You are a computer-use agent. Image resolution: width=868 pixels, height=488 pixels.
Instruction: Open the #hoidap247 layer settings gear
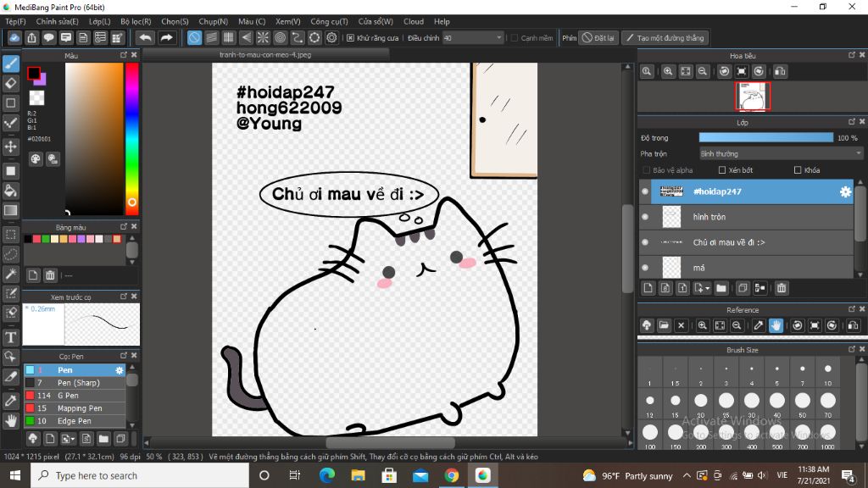tap(845, 191)
